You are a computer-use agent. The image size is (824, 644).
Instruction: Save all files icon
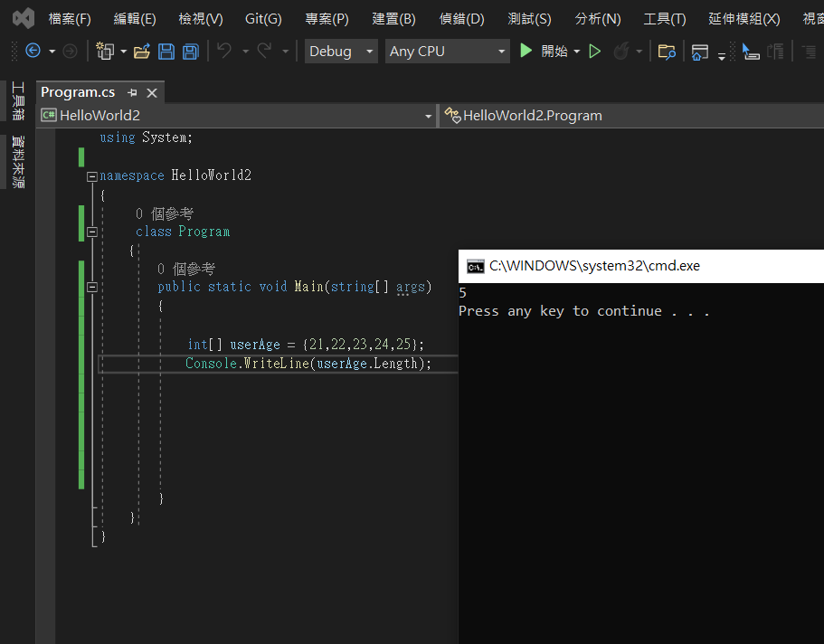pos(191,51)
